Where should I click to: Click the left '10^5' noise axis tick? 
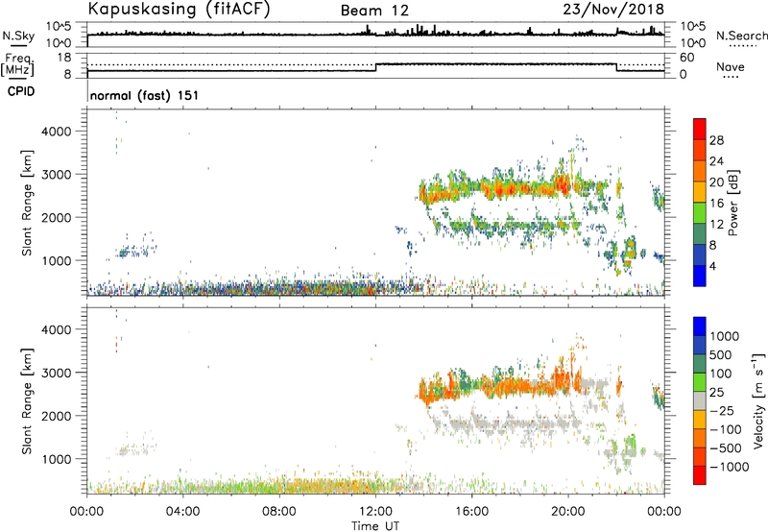click(x=60, y=27)
